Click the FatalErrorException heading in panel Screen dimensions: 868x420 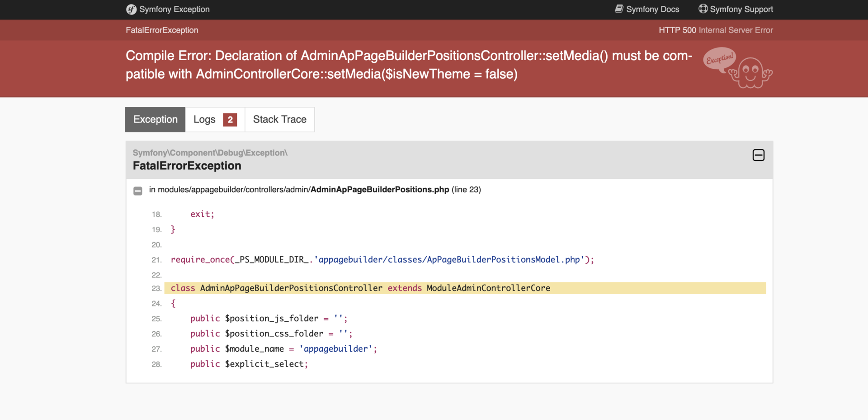187,166
